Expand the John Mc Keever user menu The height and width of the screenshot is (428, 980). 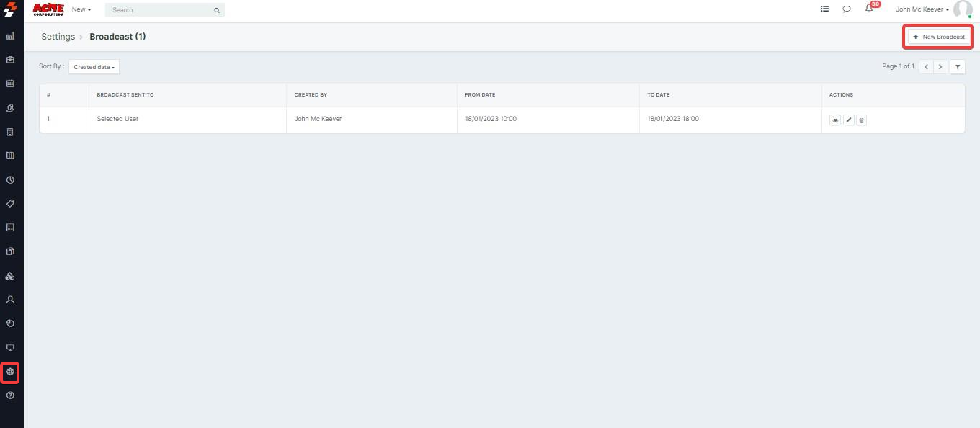pyautogui.click(x=922, y=9)
